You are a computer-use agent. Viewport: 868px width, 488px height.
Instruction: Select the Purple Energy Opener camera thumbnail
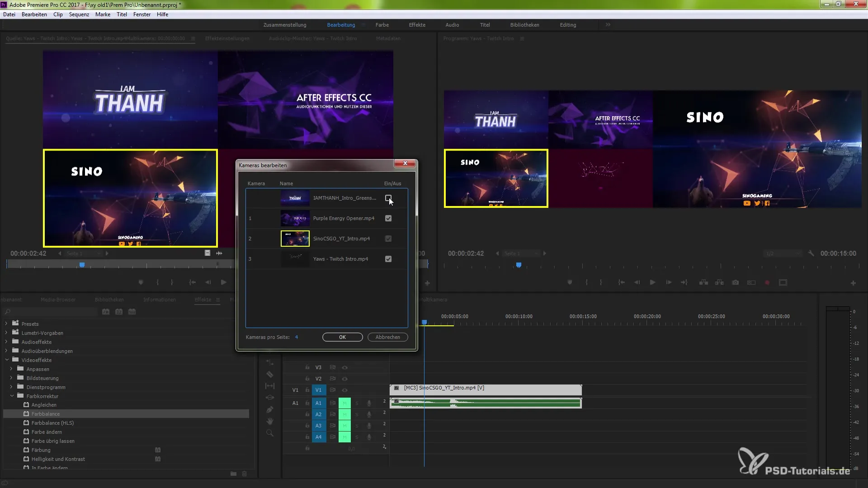click(x=295, y=218)
